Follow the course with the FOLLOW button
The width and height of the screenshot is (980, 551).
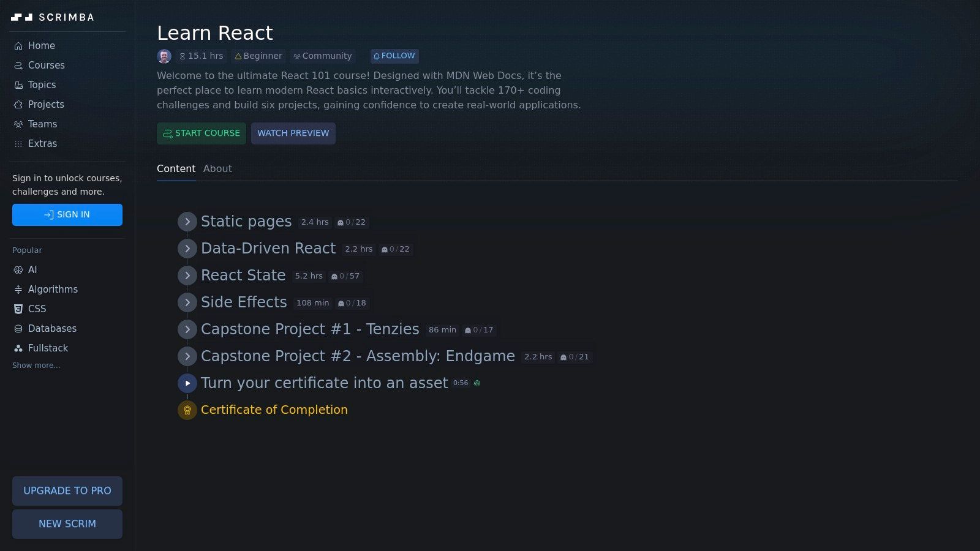(394, 56)
